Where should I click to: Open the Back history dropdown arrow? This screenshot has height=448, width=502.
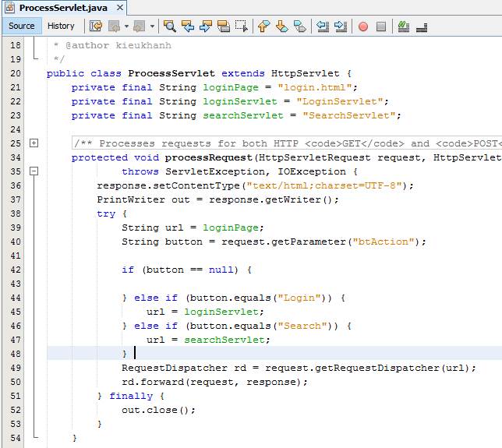point(127,26)
